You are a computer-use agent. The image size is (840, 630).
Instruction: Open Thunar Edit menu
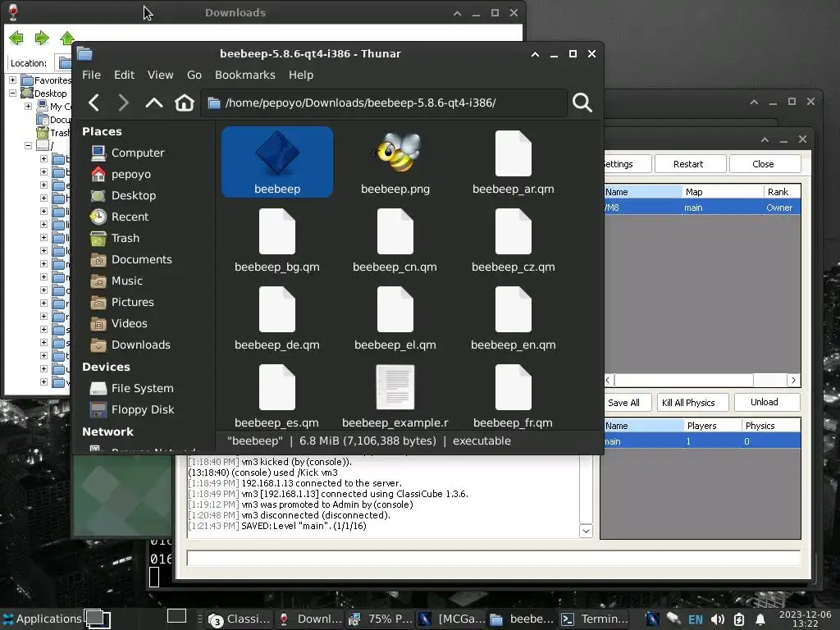[125, 75]
